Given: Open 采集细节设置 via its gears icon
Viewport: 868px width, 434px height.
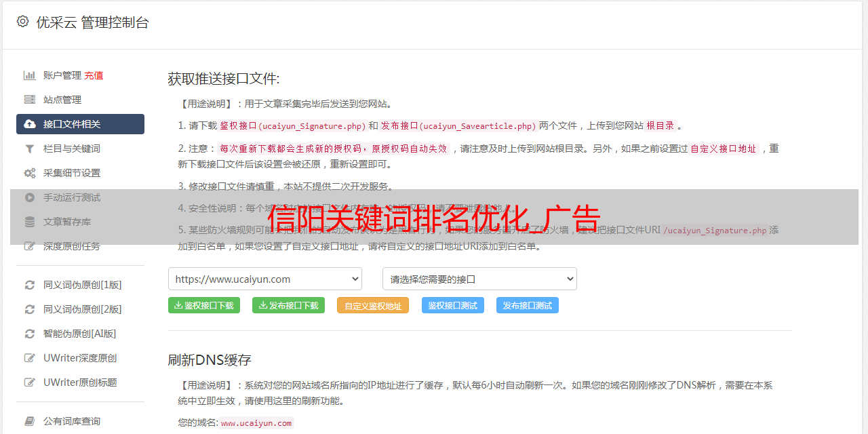Looking at the screenshot, I should [30, 173].
